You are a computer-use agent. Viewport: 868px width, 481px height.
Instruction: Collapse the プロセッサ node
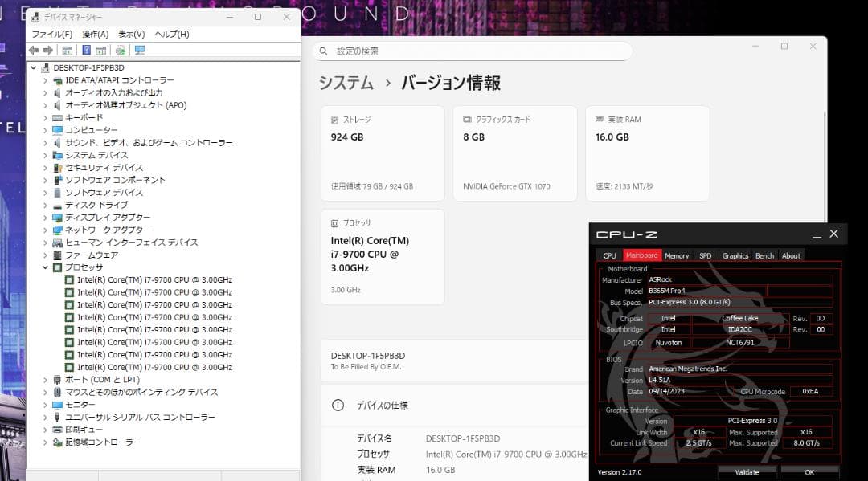45,267
